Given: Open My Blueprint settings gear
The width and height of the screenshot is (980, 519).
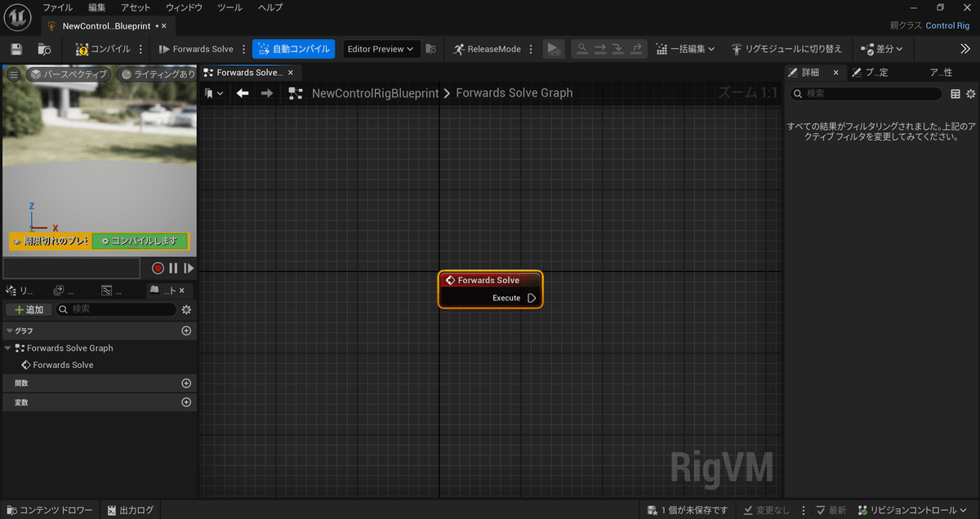Looking at the screenshot, I should point(186,309).
